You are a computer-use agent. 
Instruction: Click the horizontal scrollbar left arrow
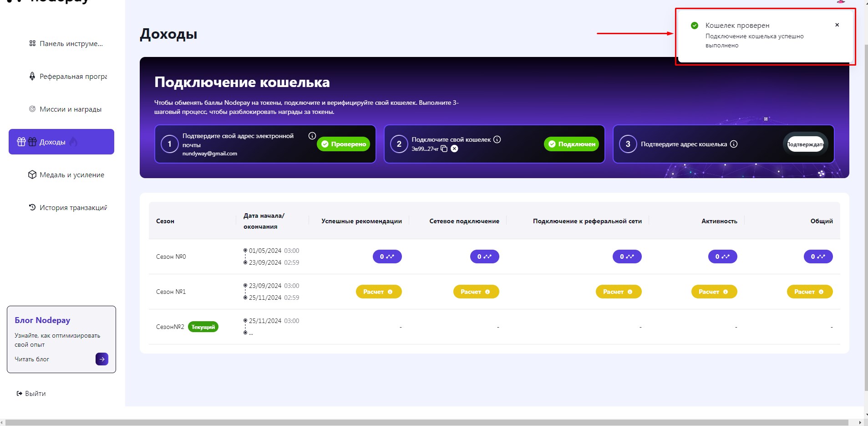click(x=2, y=422)
